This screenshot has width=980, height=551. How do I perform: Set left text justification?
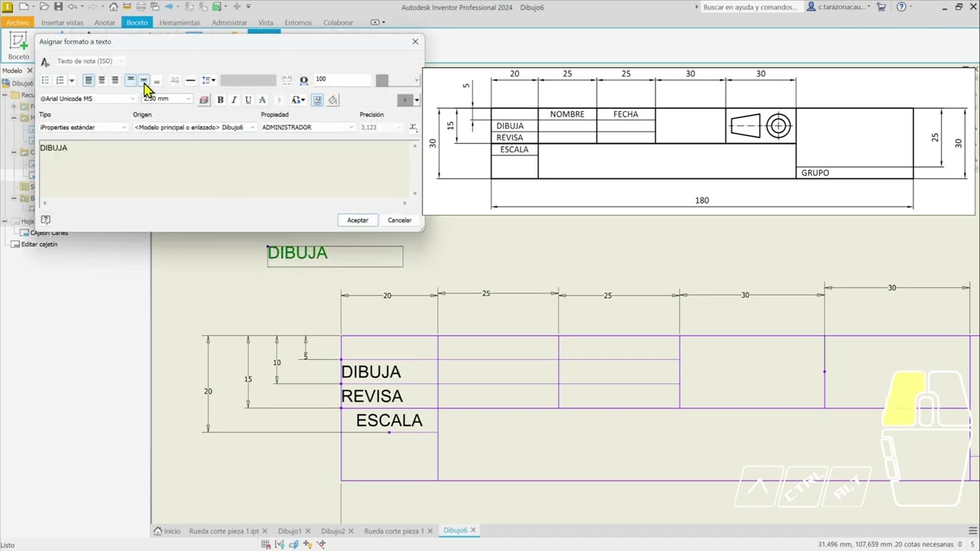coord(89,80)
